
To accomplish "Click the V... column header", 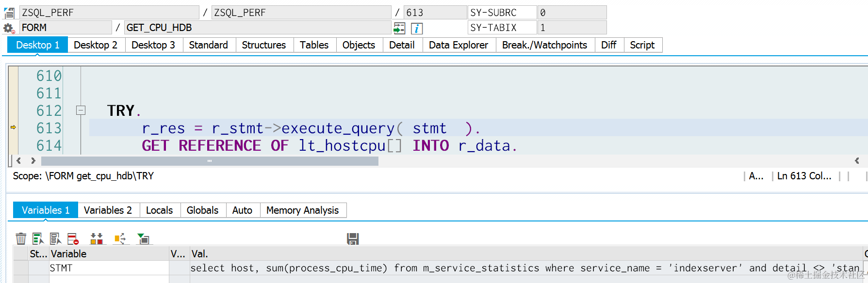I will pos(179,254).
